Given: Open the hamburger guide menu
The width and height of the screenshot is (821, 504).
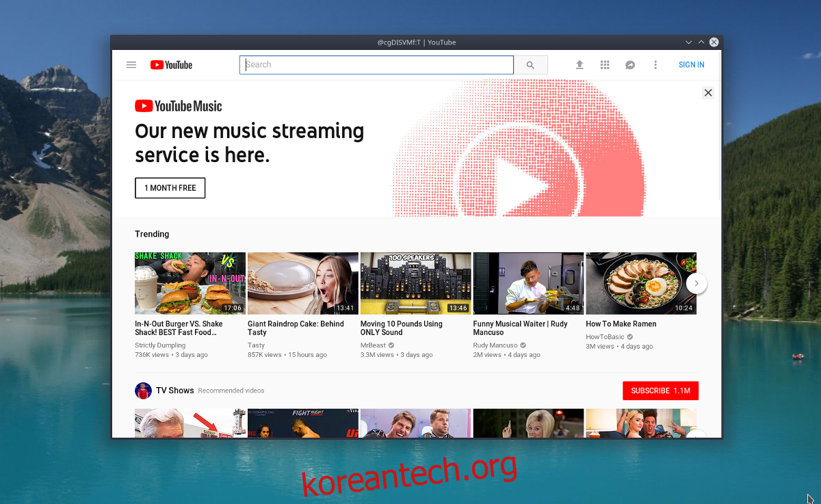Looking at the screenshot, I should pyautogui.click(x=131, y=65).
